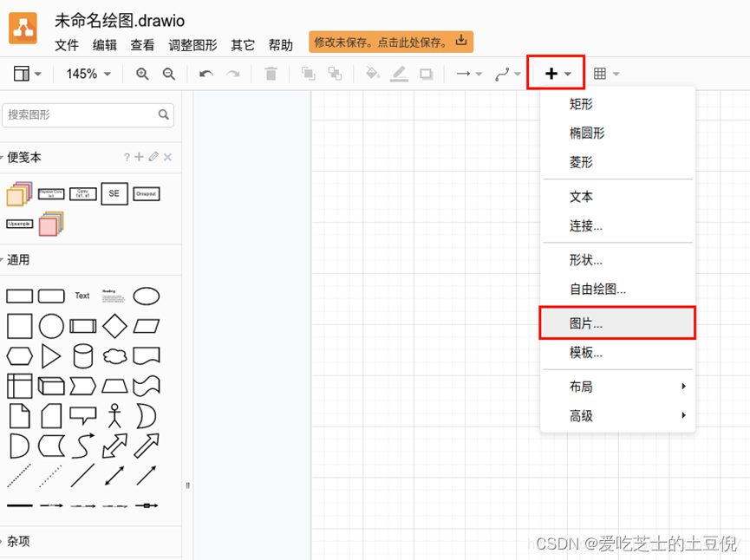The image size is (750, 560).
Task: Click the send to back icon
Action: click(335, 74)
